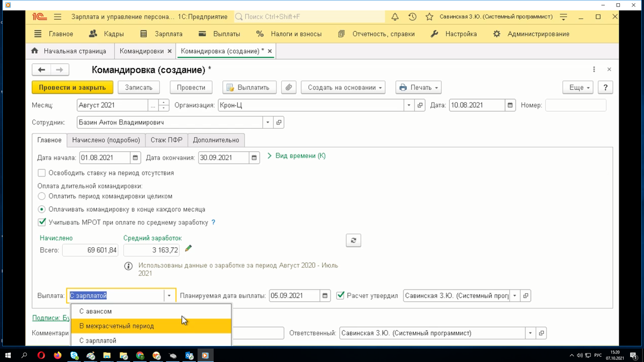Open notifications bell icon
Viewport: 644px width, 362px height.
pyautogui.click(x=395, y=17)
